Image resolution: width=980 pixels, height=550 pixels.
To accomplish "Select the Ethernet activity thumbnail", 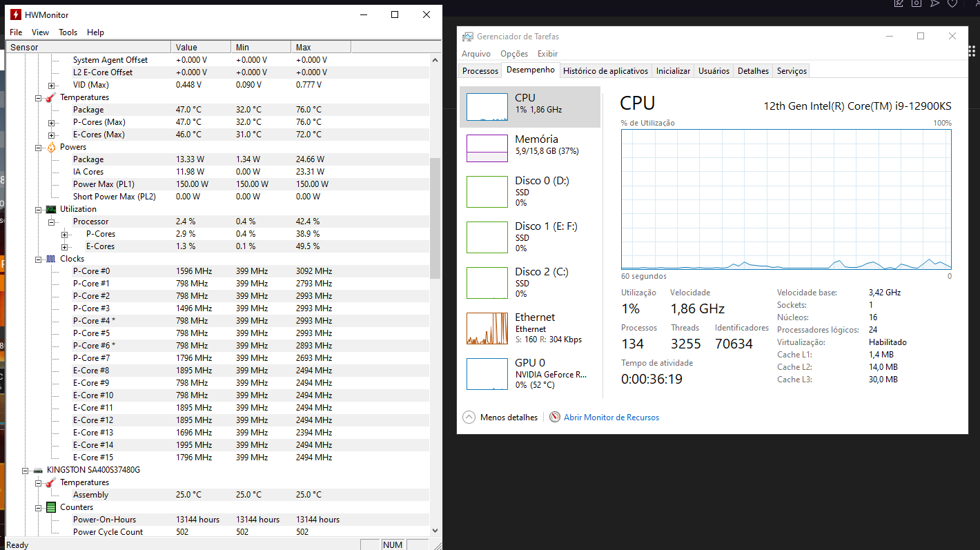I will (x=487, y=328).
